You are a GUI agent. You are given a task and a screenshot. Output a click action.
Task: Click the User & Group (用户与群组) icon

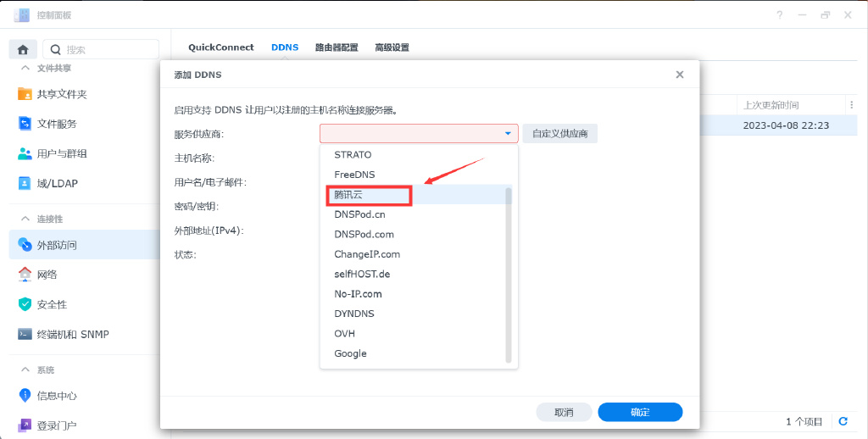25,153
